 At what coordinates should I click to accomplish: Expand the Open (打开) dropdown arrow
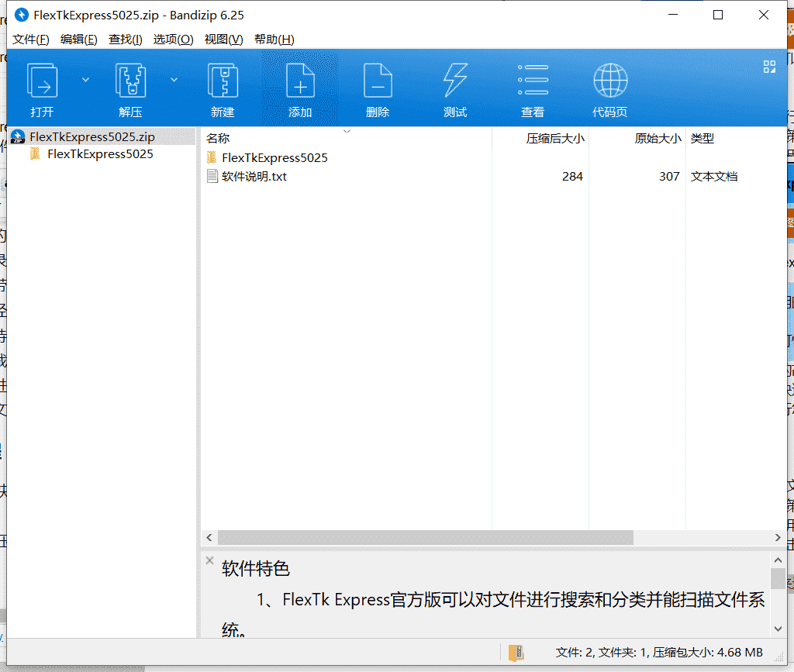click(85, 80)
